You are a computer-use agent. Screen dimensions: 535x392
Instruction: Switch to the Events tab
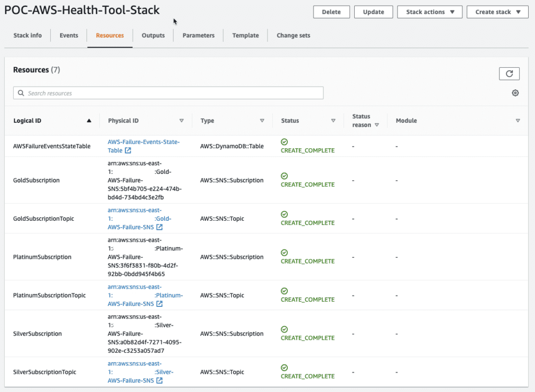pos(69,35)
